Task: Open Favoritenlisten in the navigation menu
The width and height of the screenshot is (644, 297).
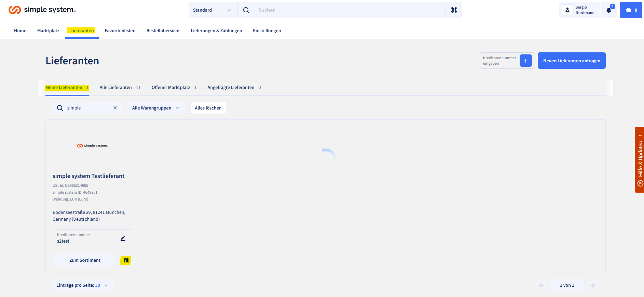Action: point(120,31)
